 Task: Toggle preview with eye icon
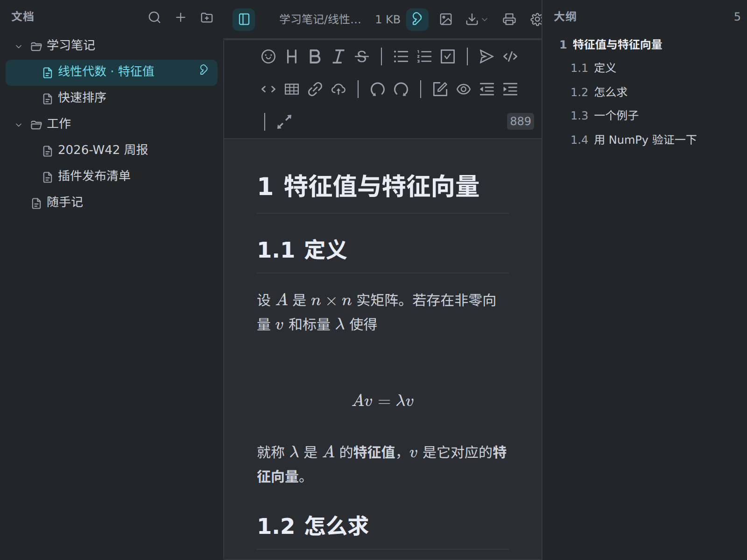point(464,89)
